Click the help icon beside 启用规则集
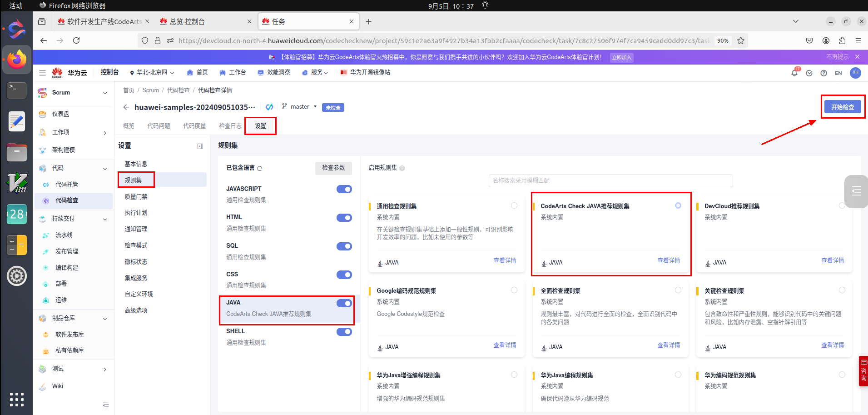Viewport: 868px width, 415px height. click(x=402, y=168)
